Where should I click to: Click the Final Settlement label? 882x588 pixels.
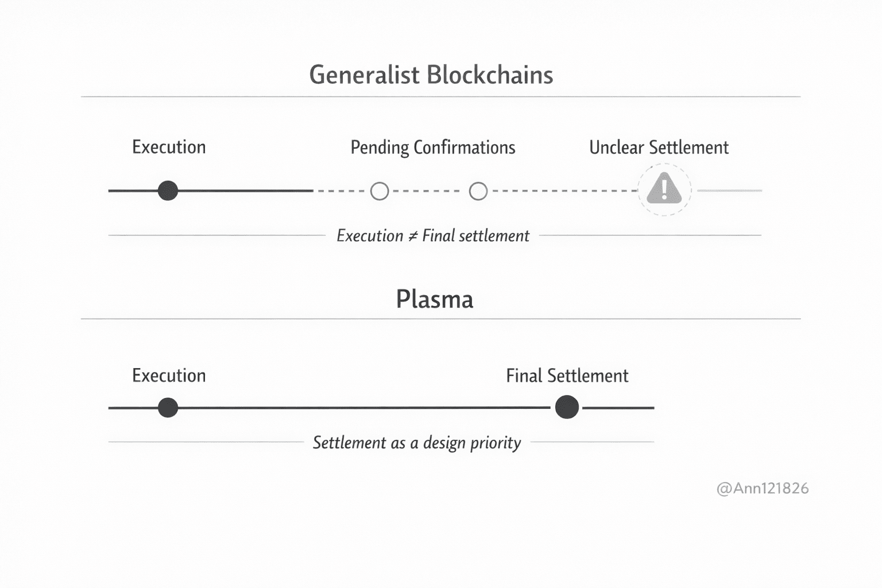567,376
